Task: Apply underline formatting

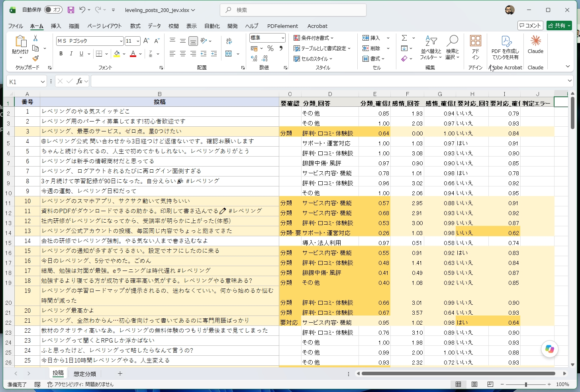Action: tap(81, 53)
